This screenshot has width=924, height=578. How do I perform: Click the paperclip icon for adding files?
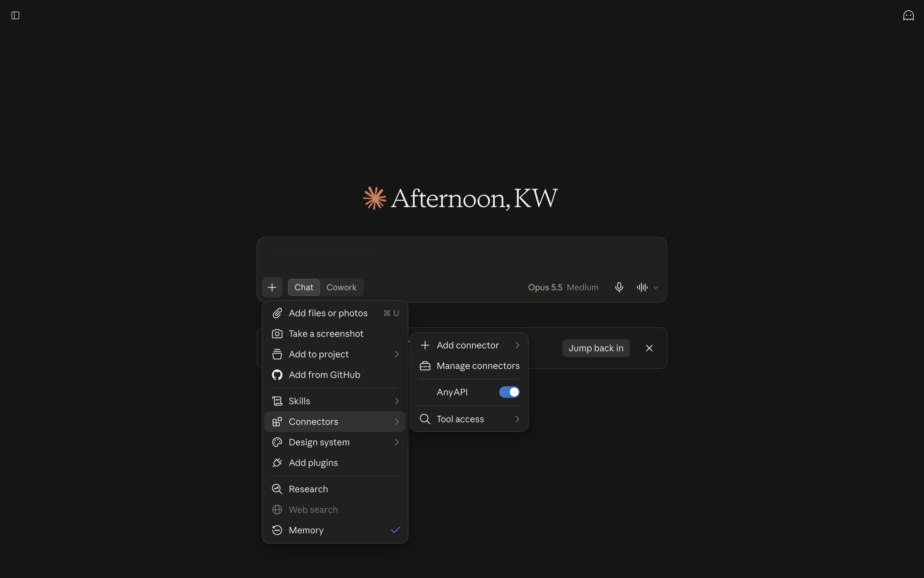(277, 313)
